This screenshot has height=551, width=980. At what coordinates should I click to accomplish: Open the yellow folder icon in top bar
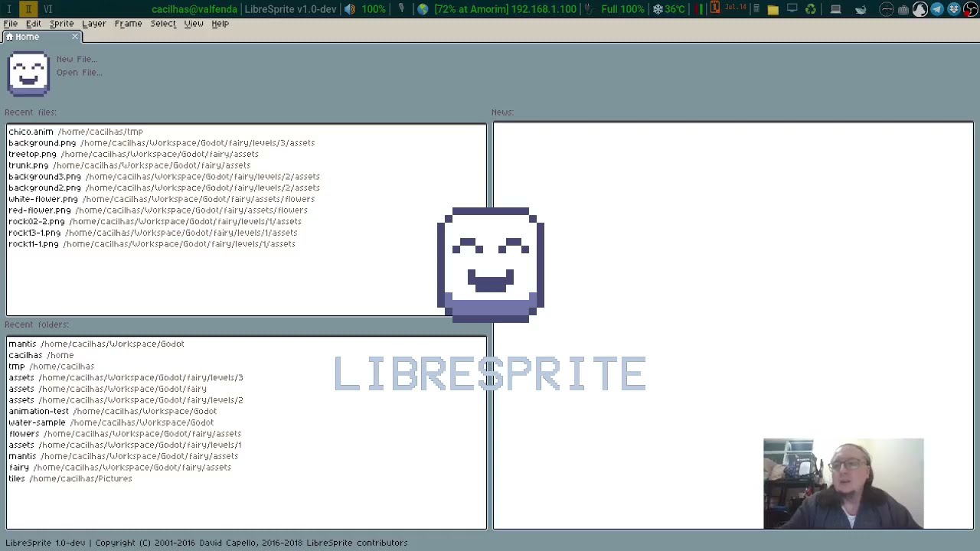pyautogui.click(x=773, y=9)
